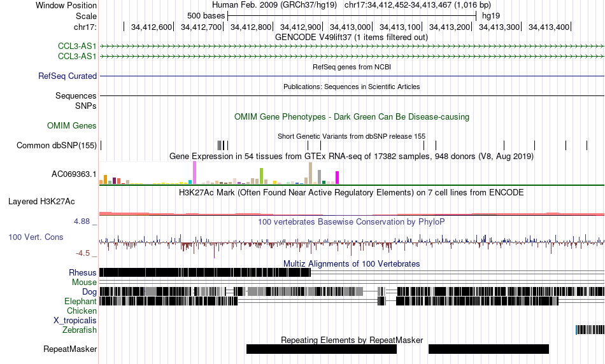
Task: Open Repeating Elements by RepeatMasker title
Action: point(352,340)
